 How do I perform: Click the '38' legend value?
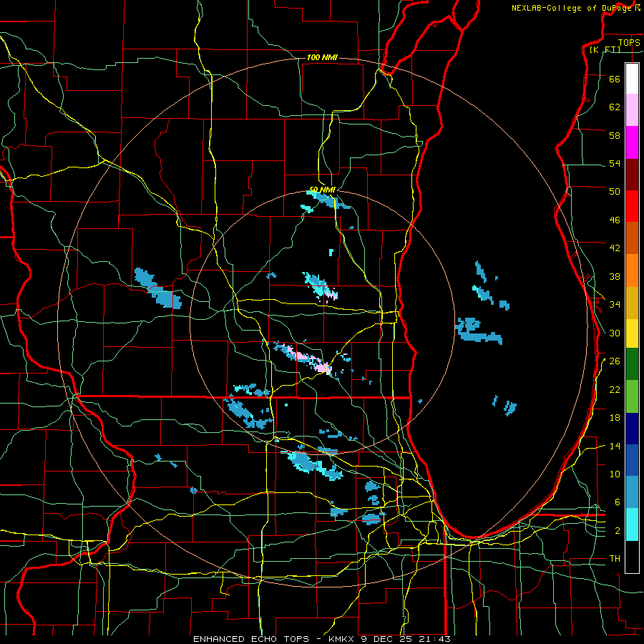(x=615, y=276)
